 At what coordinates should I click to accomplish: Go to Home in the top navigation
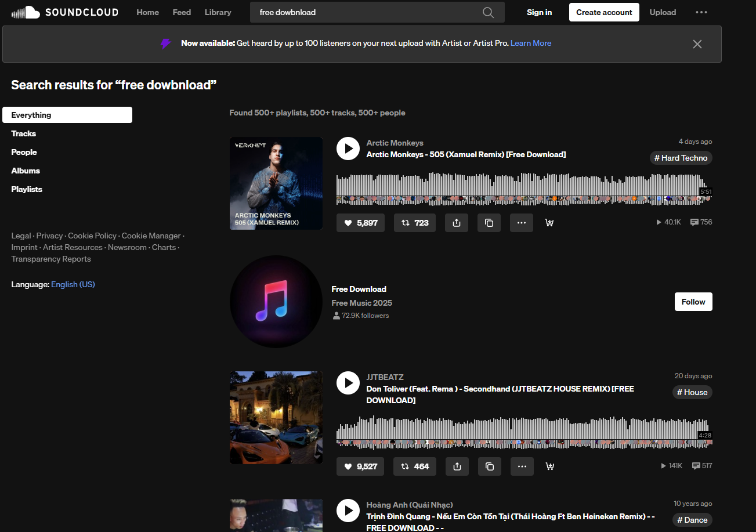tap(147, 12)
